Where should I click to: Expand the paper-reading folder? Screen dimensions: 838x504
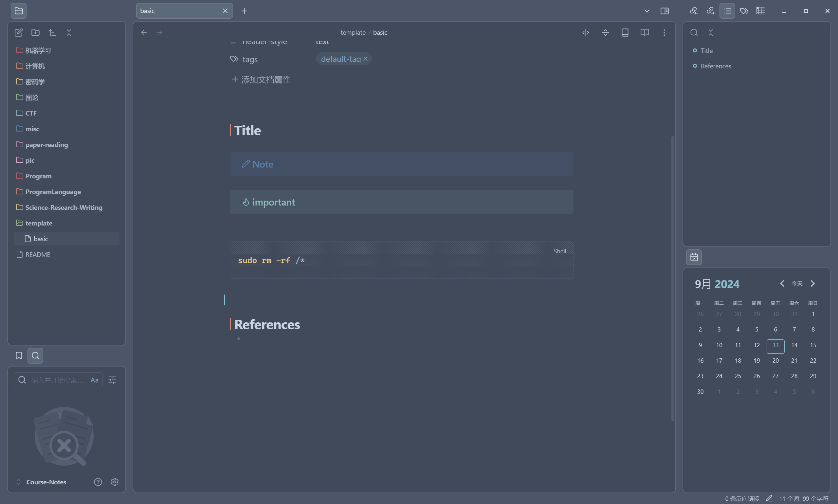click(46, 145)
